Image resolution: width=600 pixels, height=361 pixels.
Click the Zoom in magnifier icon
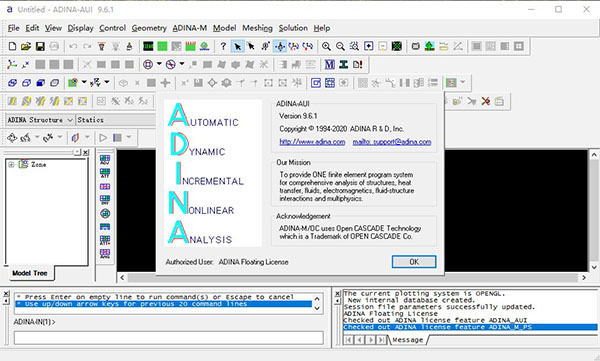pyautogui.click(x=326, y=46)
